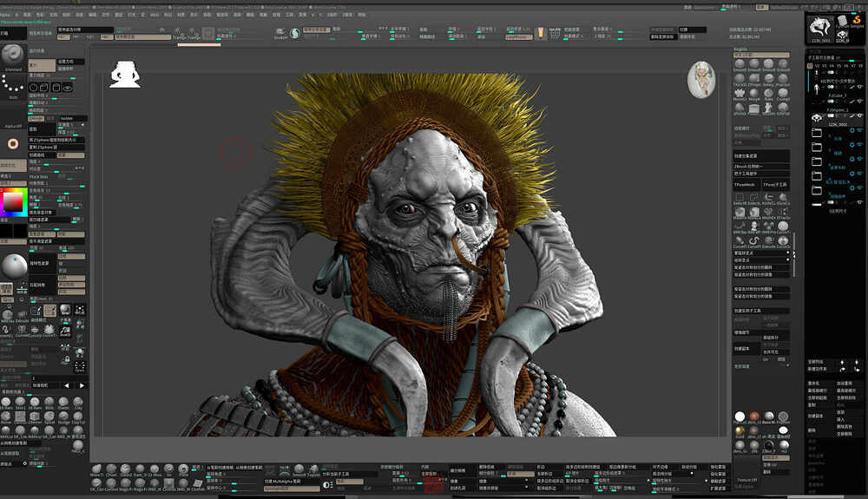868x499 pixels.
Task: Toggle eye icon of topmost subtool folder
Action: (859, 132)
